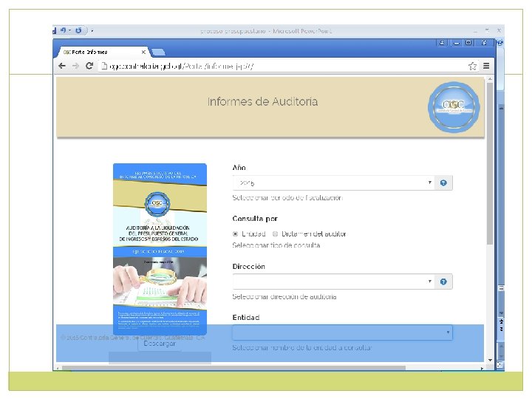Click the help icon beside the Dirección field

point(443,282)
